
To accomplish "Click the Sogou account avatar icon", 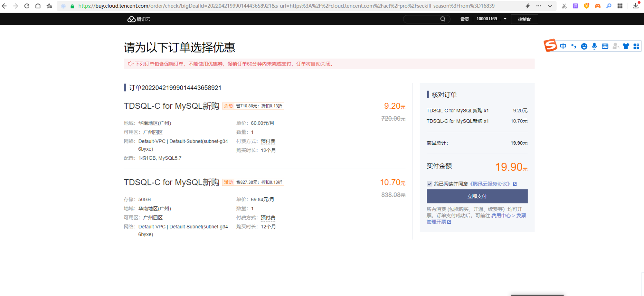I will (x=616, y=46).
